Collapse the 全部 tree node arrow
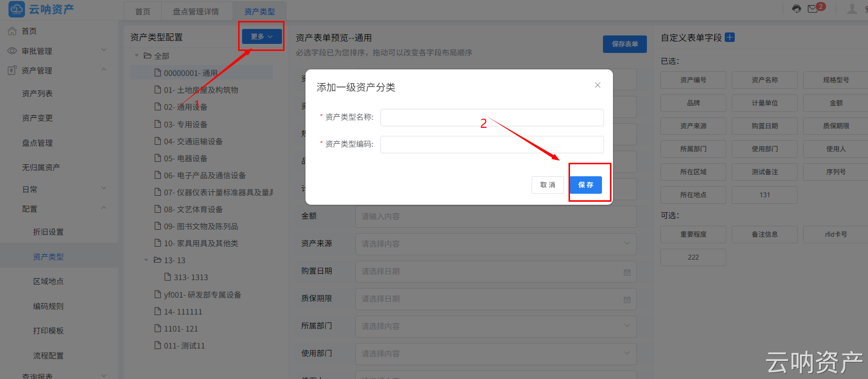868x379 pixels. (137, 56)
